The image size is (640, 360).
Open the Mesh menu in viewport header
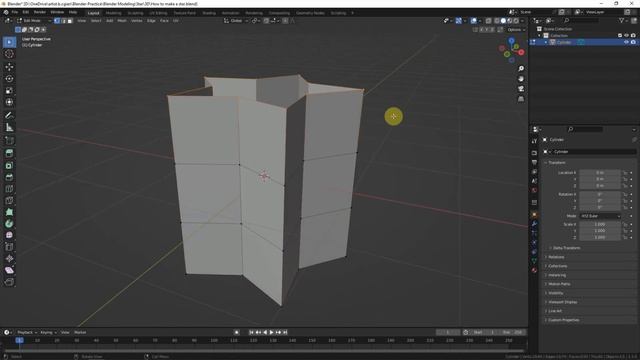click(122, 20)
